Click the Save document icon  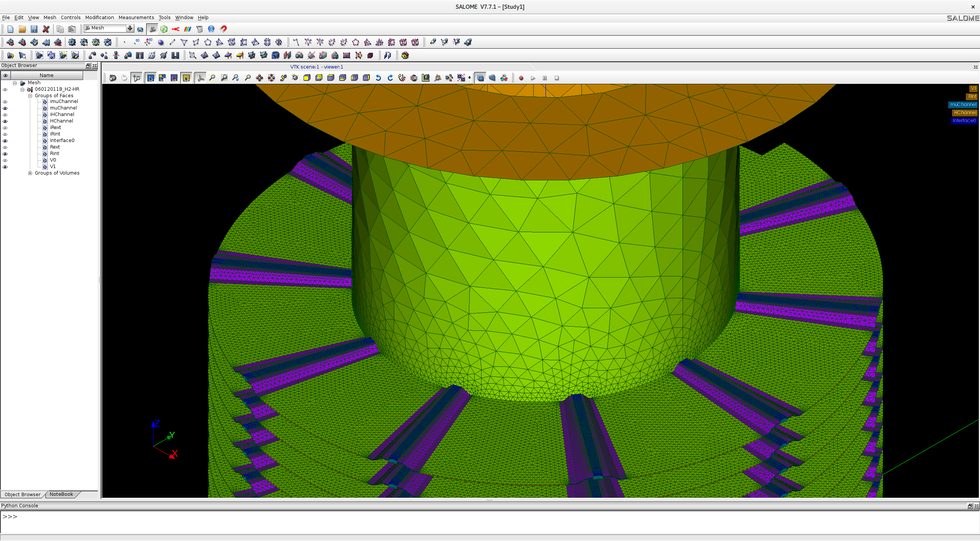click(x=34, y=29)
